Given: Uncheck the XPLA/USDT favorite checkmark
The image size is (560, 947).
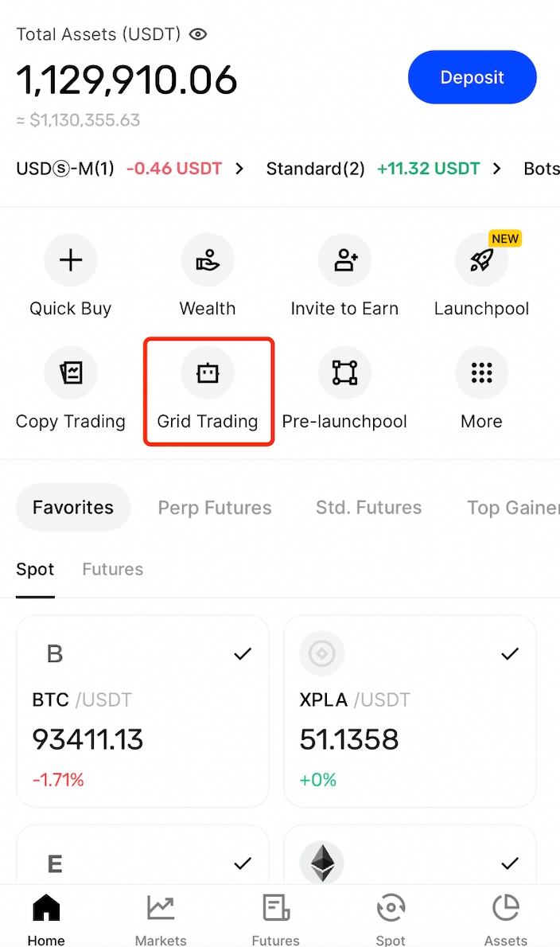Looking at the screenshot, I should tap(510, 654).
